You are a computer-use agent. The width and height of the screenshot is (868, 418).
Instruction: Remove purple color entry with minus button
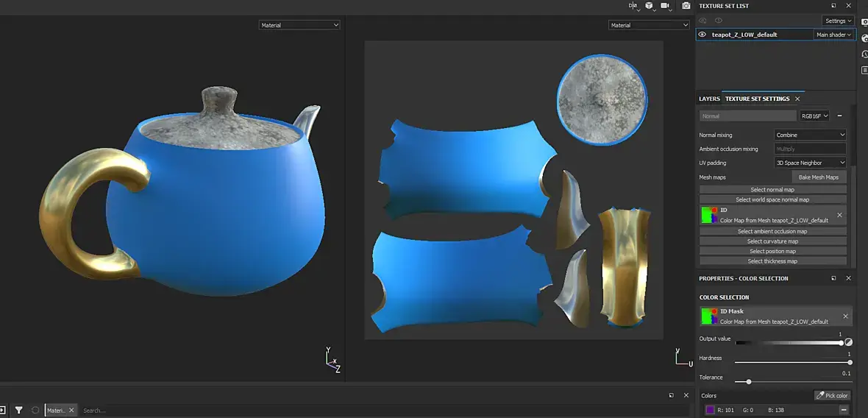pos(844,410)
